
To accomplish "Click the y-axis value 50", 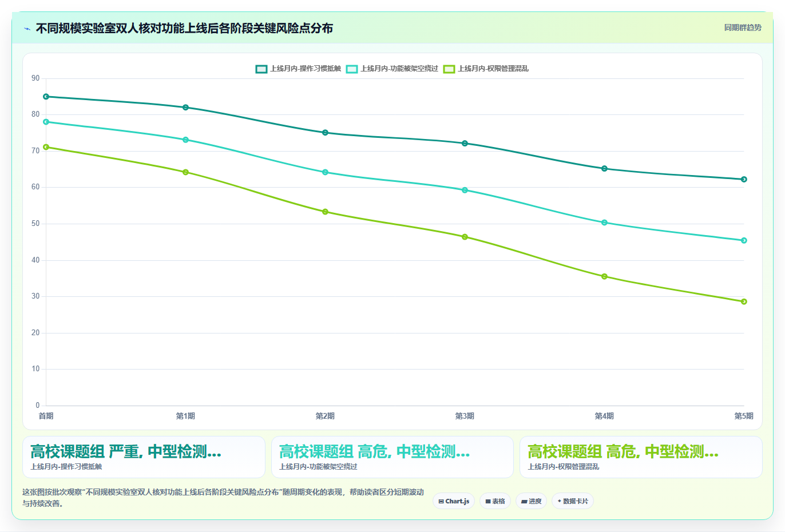I will click(35, 224).
